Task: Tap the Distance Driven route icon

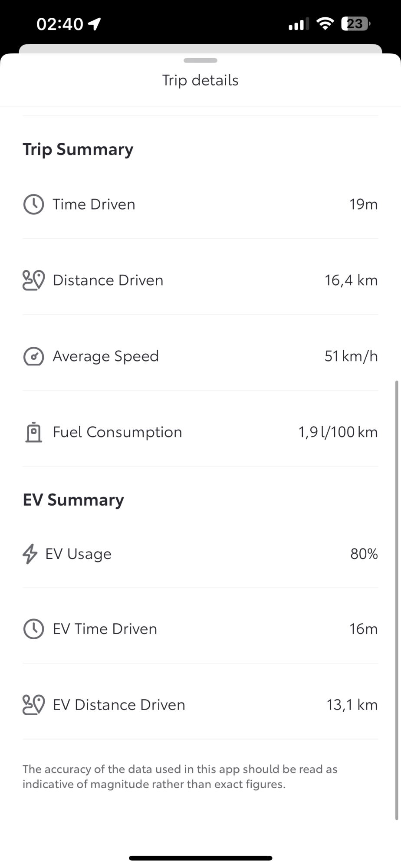Action: click(x=33, y=280)
